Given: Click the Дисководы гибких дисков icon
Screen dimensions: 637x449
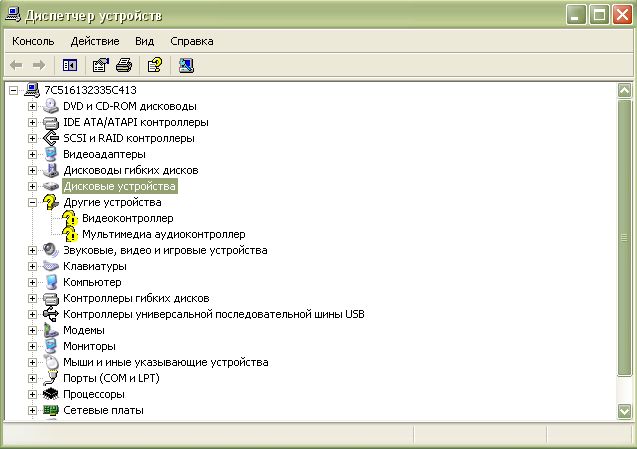Looking at the screenshot, I should (x=51, y=170).
